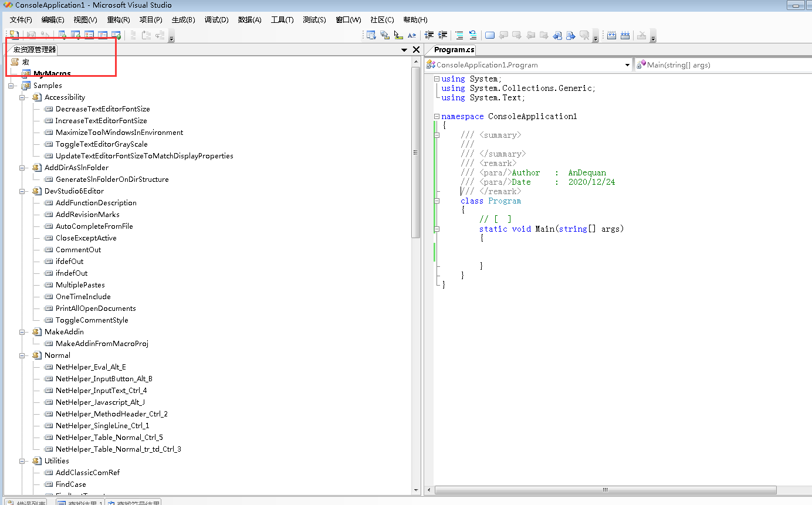This screenshot has width=812, height=505.
Task: Open the 文件(F) menu
Action: pos(21,19)
